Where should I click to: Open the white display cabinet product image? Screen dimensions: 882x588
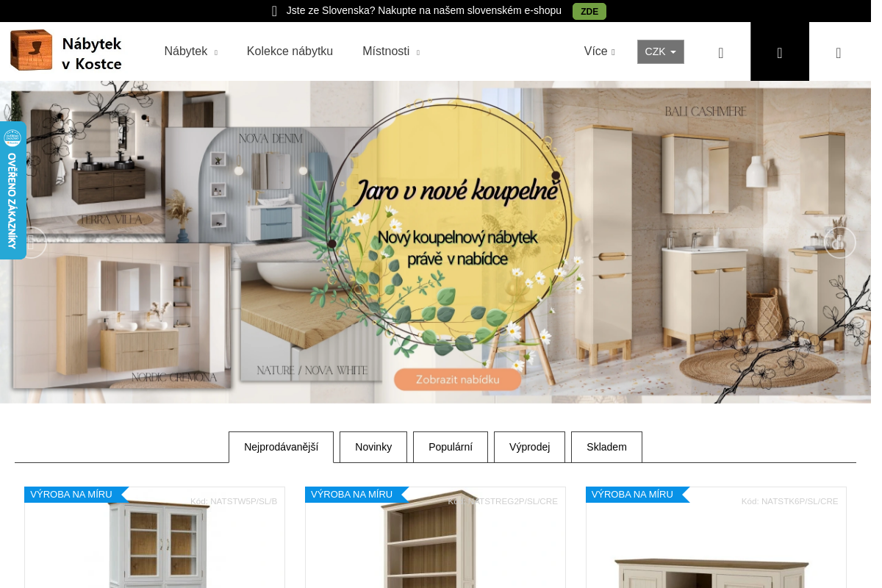coord(155,544)
